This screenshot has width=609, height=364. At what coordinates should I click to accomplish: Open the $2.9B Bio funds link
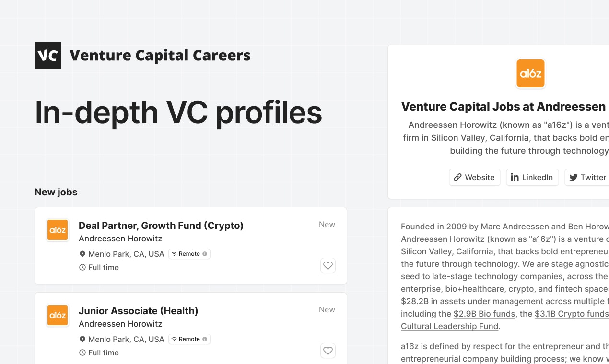click(x=484, y=314)
